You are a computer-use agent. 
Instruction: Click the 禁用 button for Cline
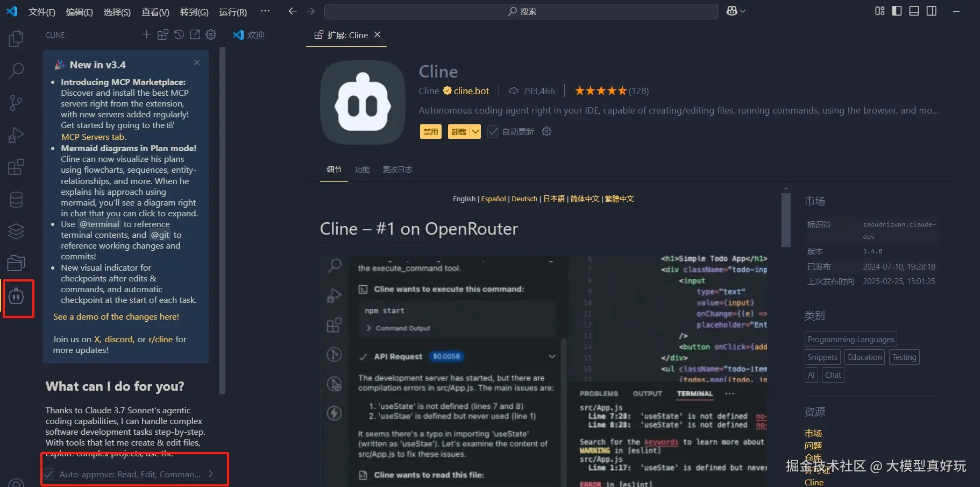[430, 131]
